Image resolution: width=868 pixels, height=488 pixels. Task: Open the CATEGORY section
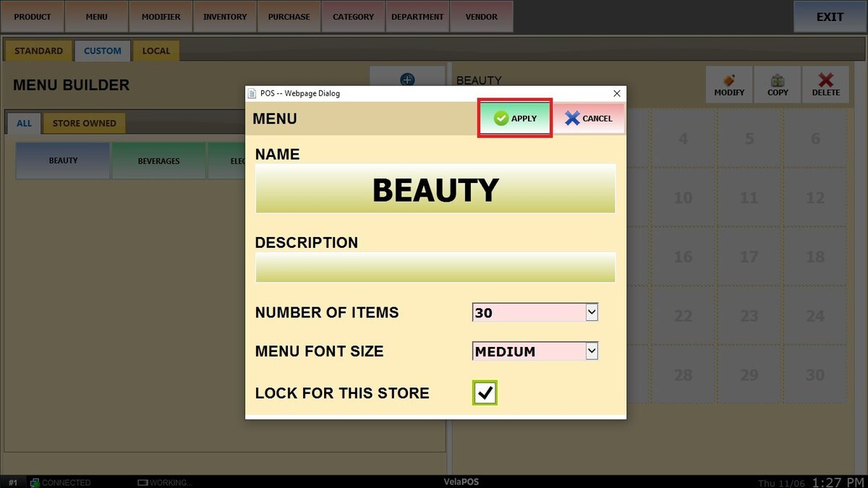pos(353,17)
